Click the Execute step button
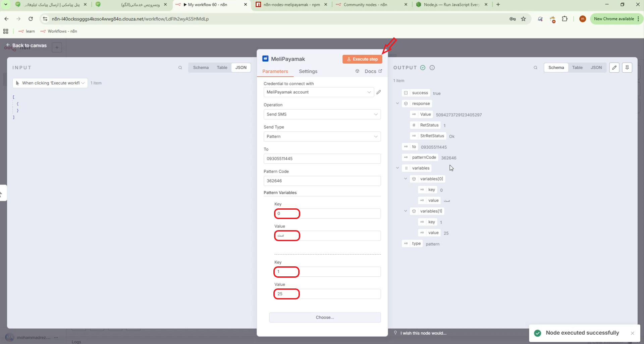This screenshot has height=344, width=644. [362, 59]
